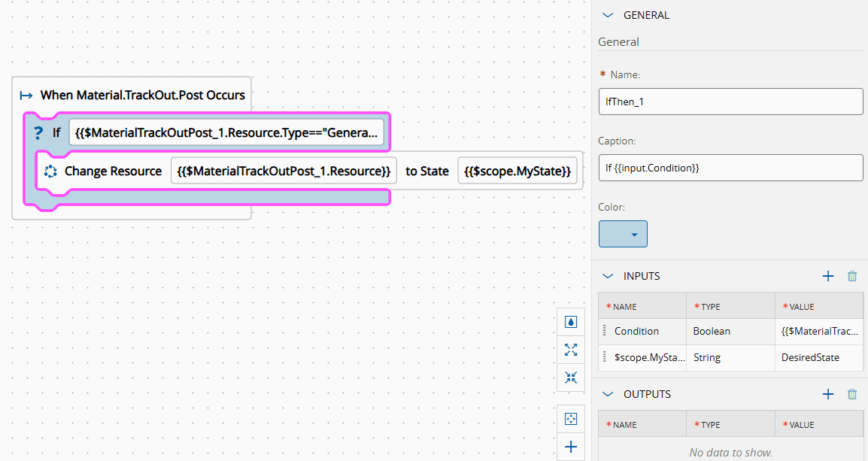This screenshot has height=461, width=868.
Task: Click the trash icon next to INPUTS
Action: (852, 276)
